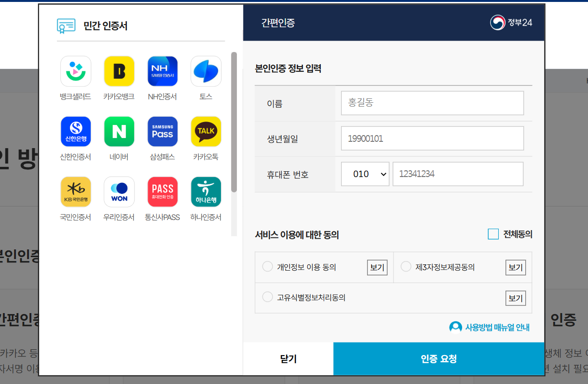Image resolution: width=588 pixels, height=384 pixels.
Task: Choose the 신한인증서 icon
Action: tap(76, 132)
